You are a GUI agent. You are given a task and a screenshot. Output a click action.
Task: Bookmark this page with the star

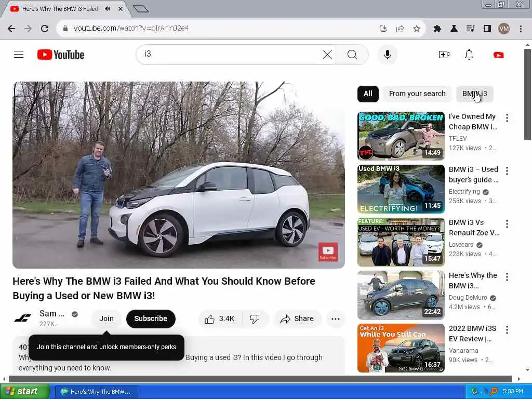coord(416,29)
